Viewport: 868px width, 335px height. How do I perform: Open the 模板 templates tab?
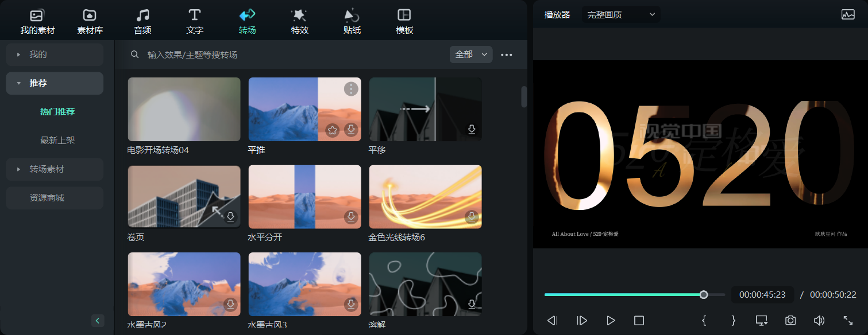pos(404,22)
